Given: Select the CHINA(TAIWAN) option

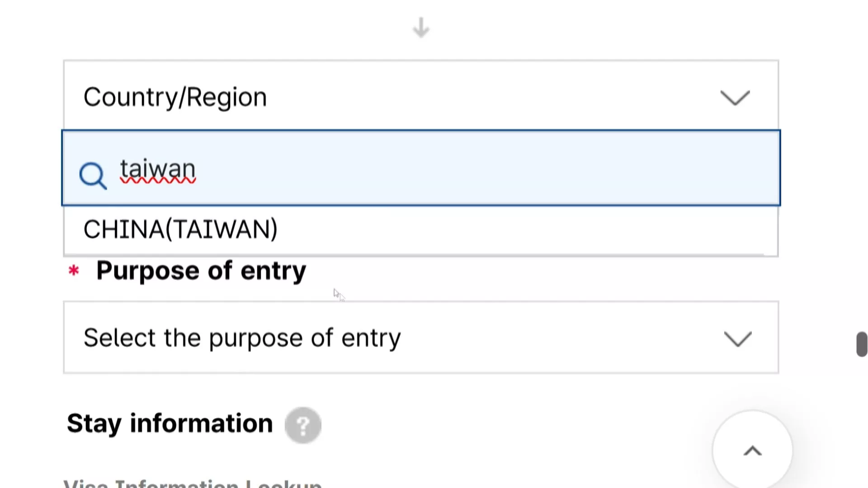Looking at the screenshot, I should click(180, 229).
